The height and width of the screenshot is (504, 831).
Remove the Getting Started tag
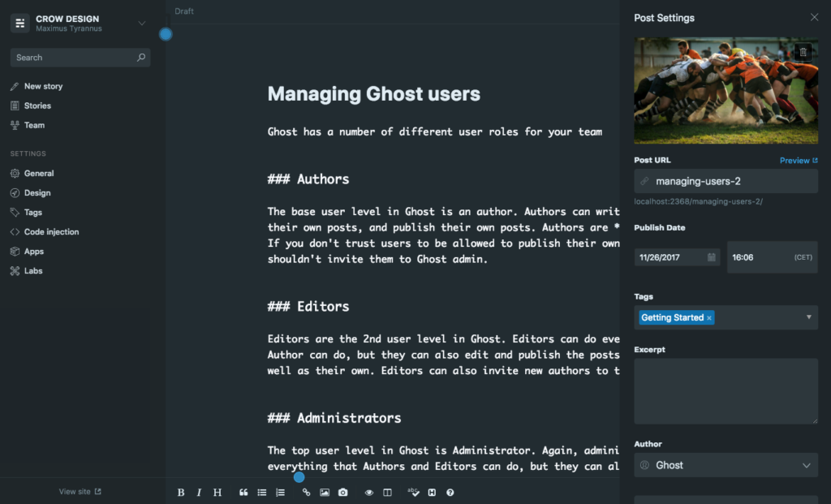[x=709, y=317]
